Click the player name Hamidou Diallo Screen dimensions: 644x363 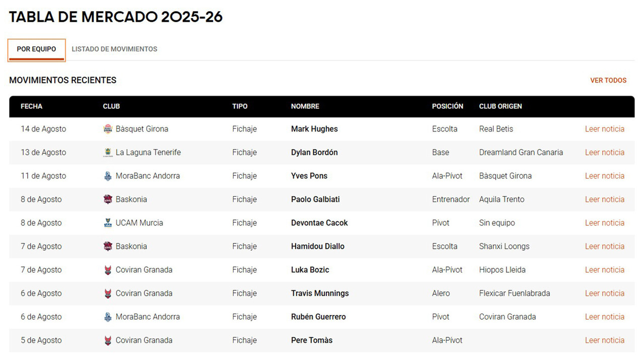click(x=318, y=247)
